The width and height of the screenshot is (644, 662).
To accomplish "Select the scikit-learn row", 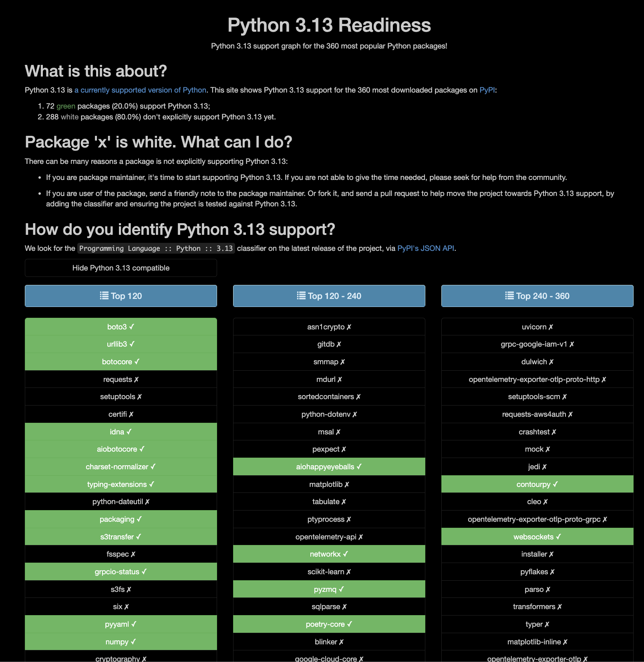I will (329, 572).
